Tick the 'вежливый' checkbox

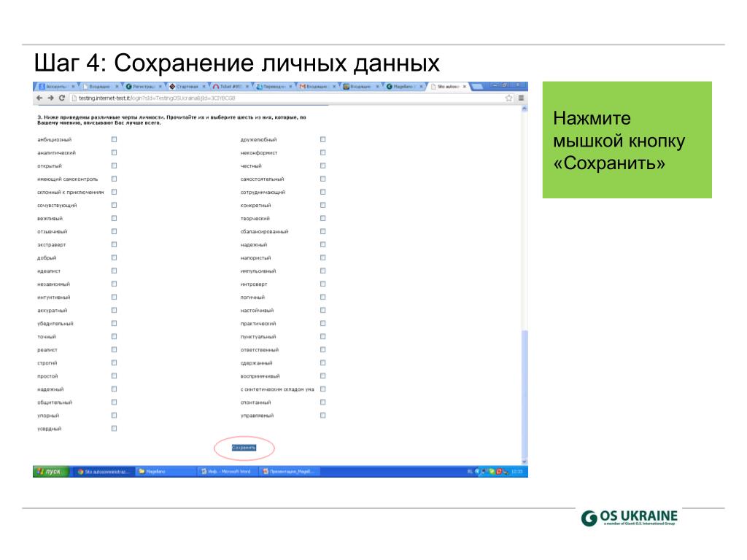coord(115,218)
